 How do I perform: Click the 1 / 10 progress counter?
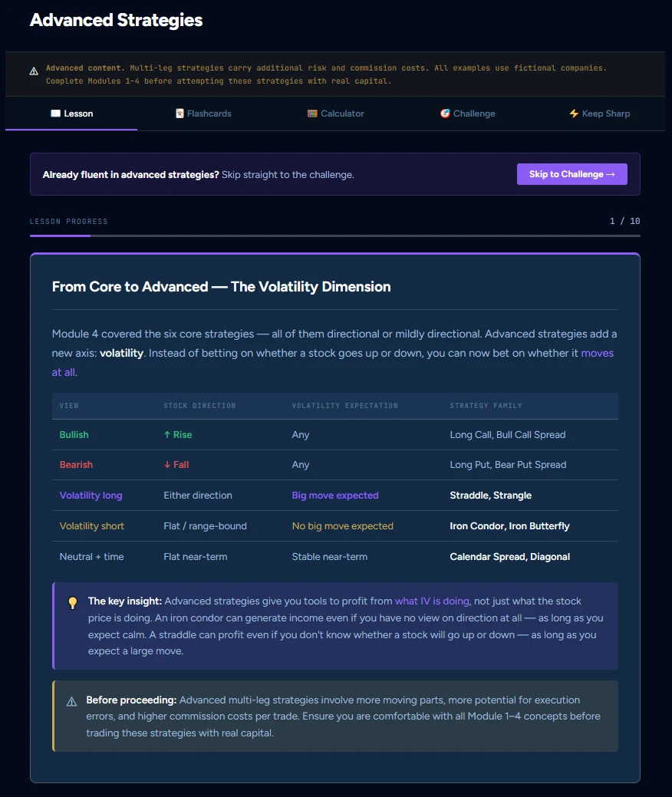click(624, 221)
